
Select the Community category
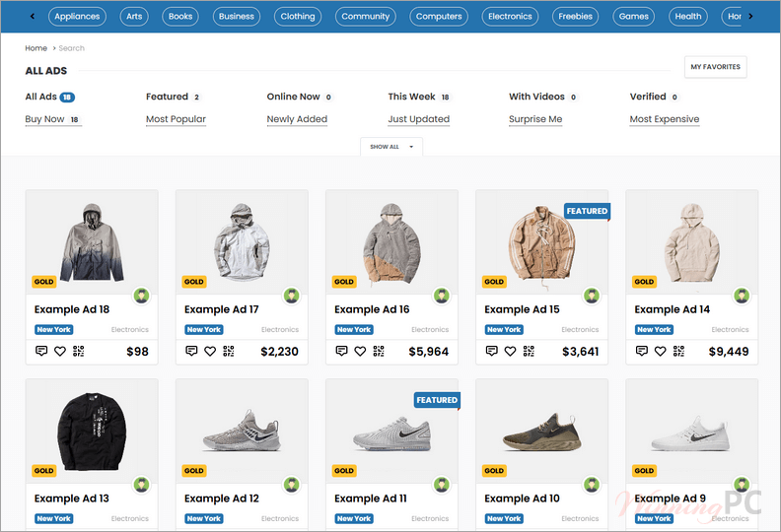pyautogui.click(x=366, y=17)
